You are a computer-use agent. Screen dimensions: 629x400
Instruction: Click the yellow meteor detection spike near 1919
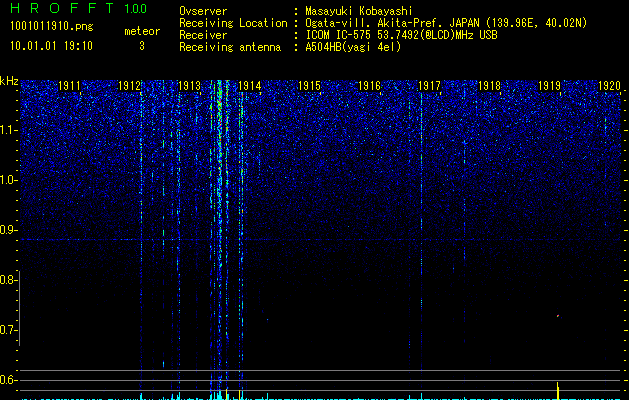[x=558, y=391]
